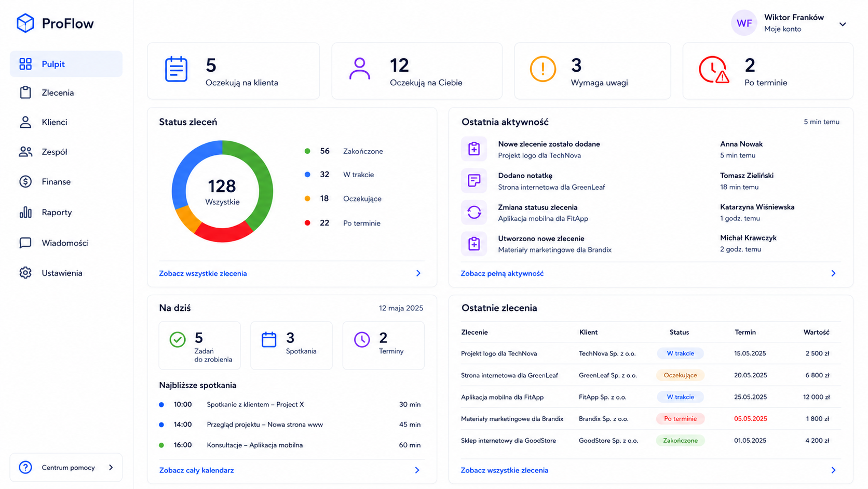The image size is (868, 489).
Task: Select Raporty in the sidebar
Action: pos(66,212)
